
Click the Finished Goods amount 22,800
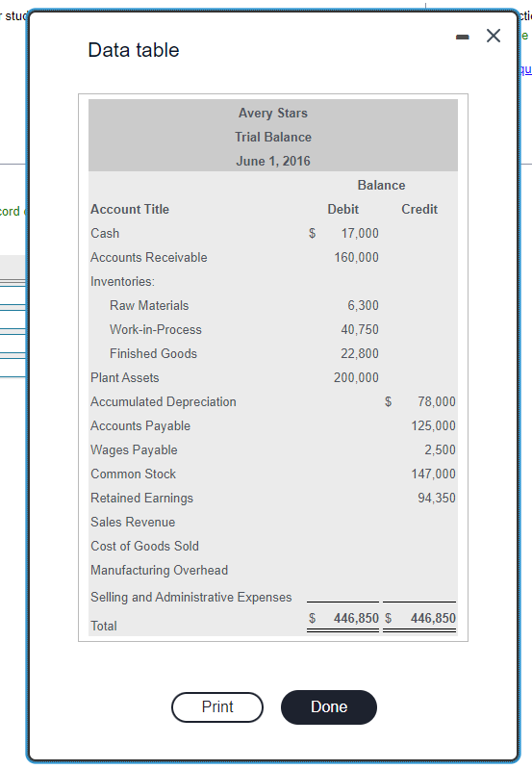360,353
